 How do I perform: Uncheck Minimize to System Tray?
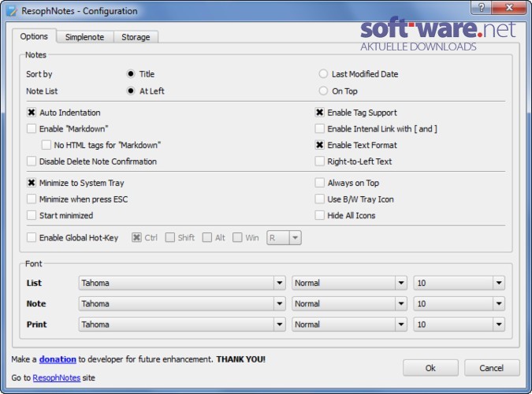pyautogui.click(x=32, y=183)
